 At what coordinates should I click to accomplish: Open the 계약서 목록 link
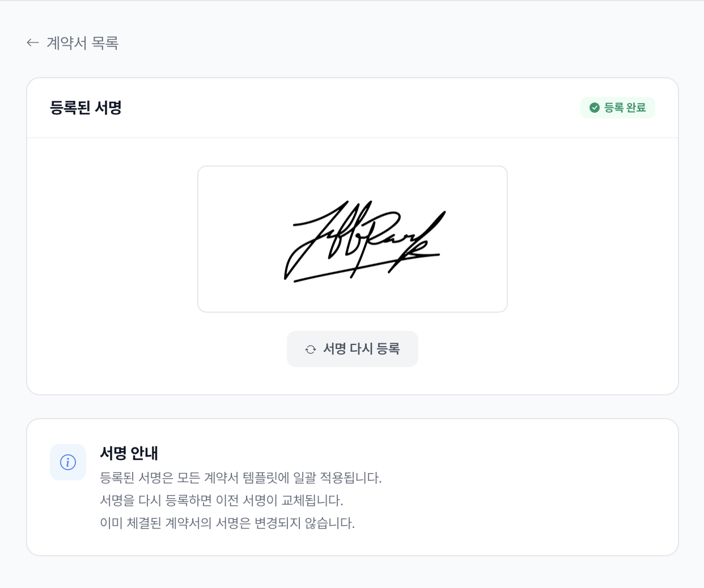(x=82, y=42)
